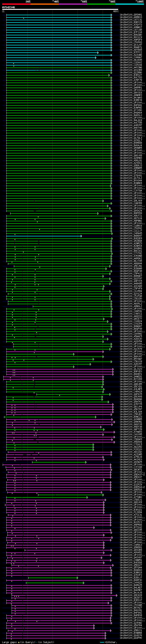Click hit label UniRef100_B7FFC2

[x=131, y=53]
